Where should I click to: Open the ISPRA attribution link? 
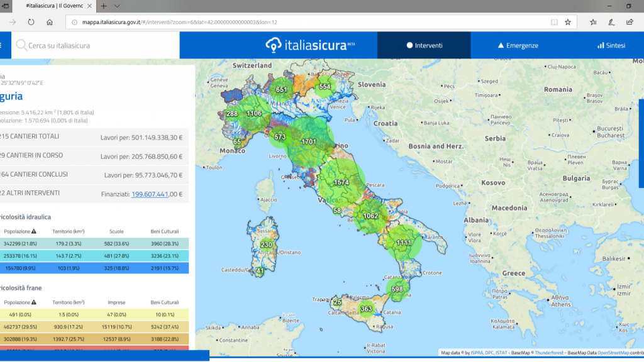pyautogui.click(x=477, y=353)
